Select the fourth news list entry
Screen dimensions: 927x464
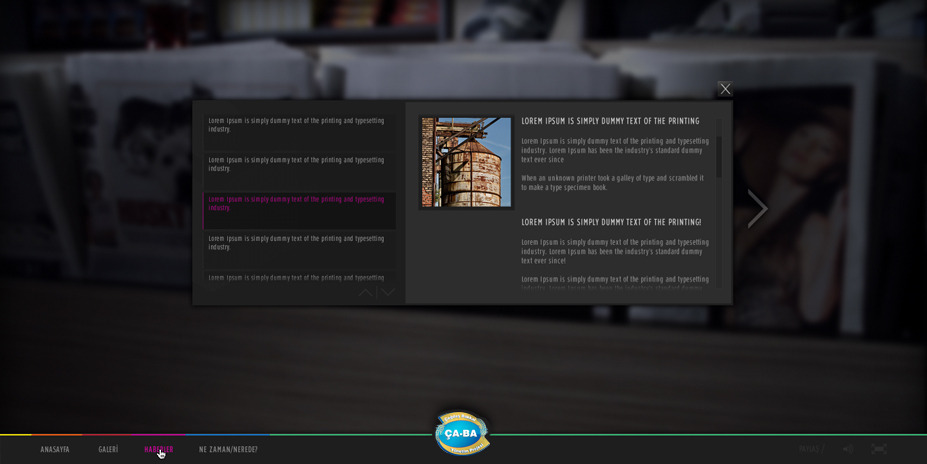tap(297, 243)
